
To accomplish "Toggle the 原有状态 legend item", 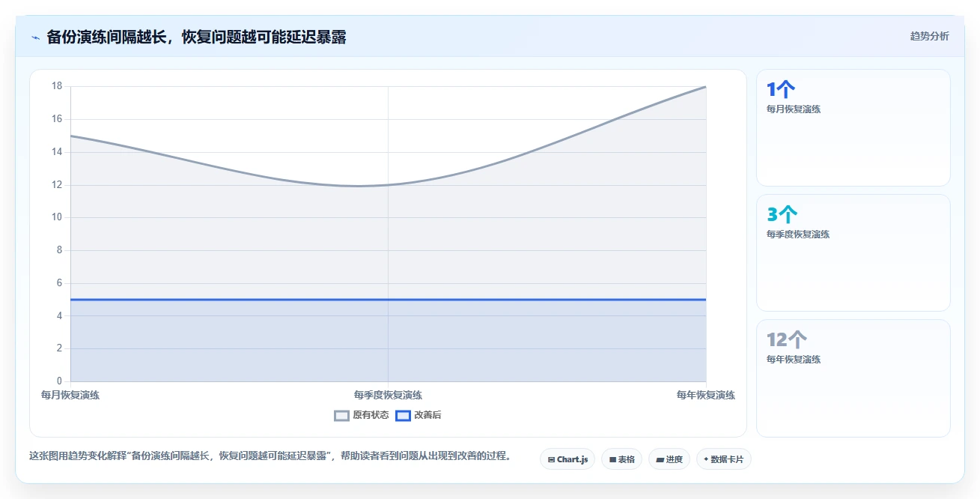I will pos(361,415).
